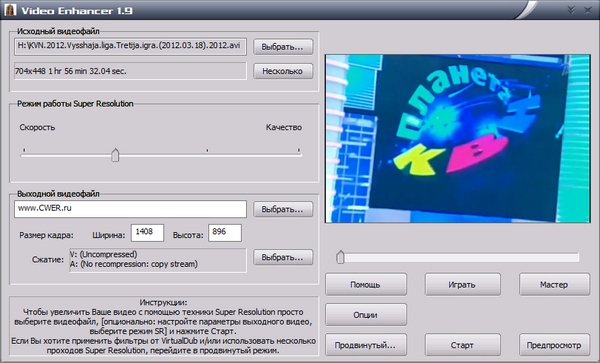Image resolution: width=600 pixels, height=363 pixels.
Task: Click the Super Resolution speed-quality slider thumb
Action: point(115,155)
